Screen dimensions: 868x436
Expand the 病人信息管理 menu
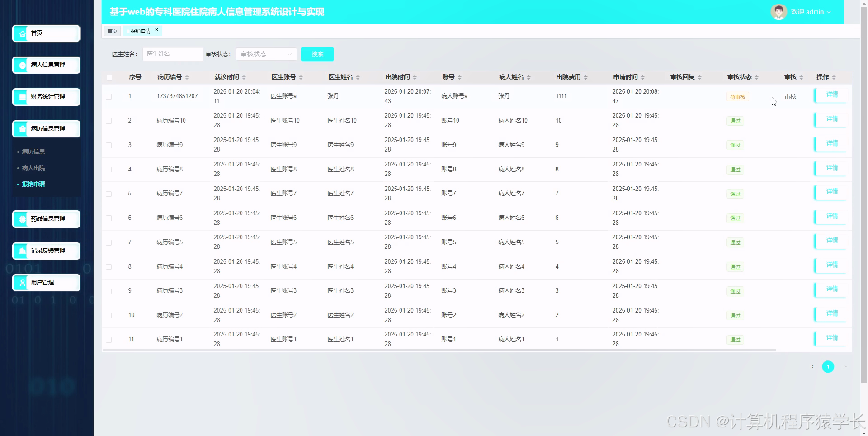pyautogui.click(x=46, y=65)
